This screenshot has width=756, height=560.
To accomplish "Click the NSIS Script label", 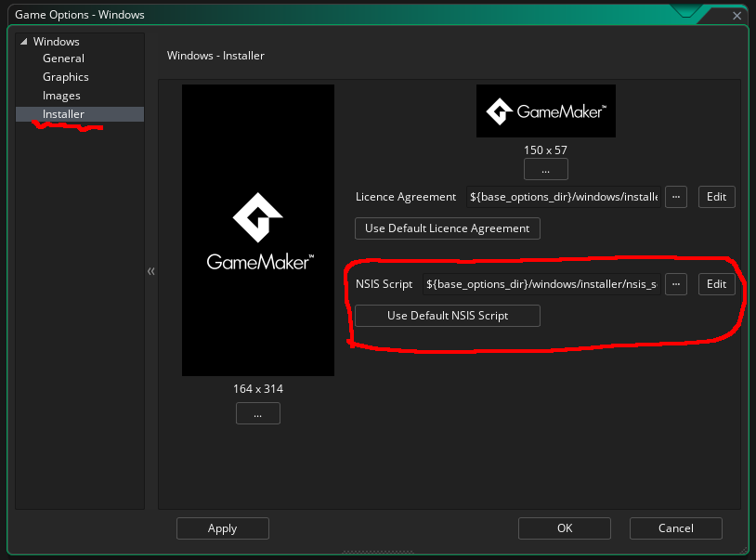I will click(384, 284).
